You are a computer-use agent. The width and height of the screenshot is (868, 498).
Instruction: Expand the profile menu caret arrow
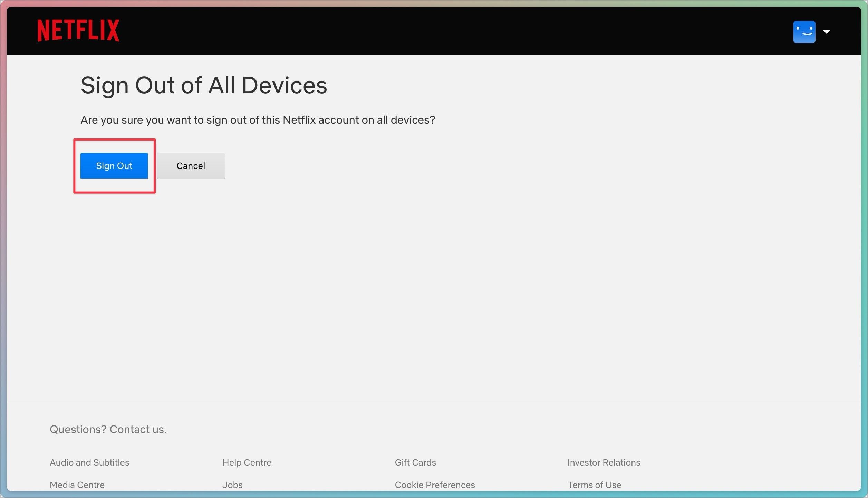pyautogui.click(x=827, y=32)
